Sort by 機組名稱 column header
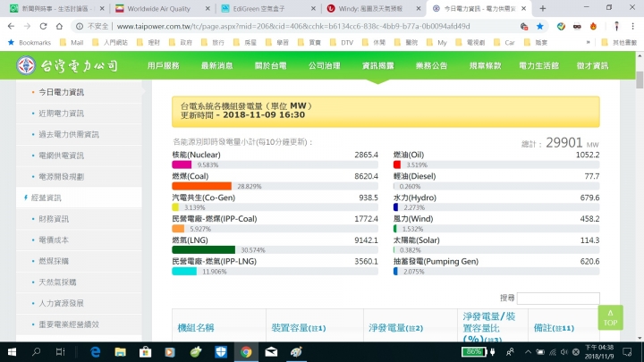Screen dimensions: 644x362 (x=196, y=327)
